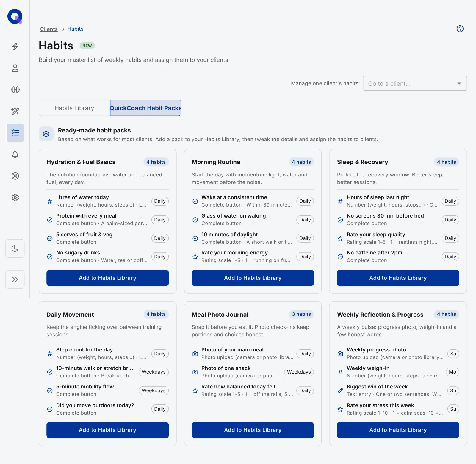Add Hydration & Fuel Basics pack to library
This screenshot has width=476, height=464.
(107, 278)
